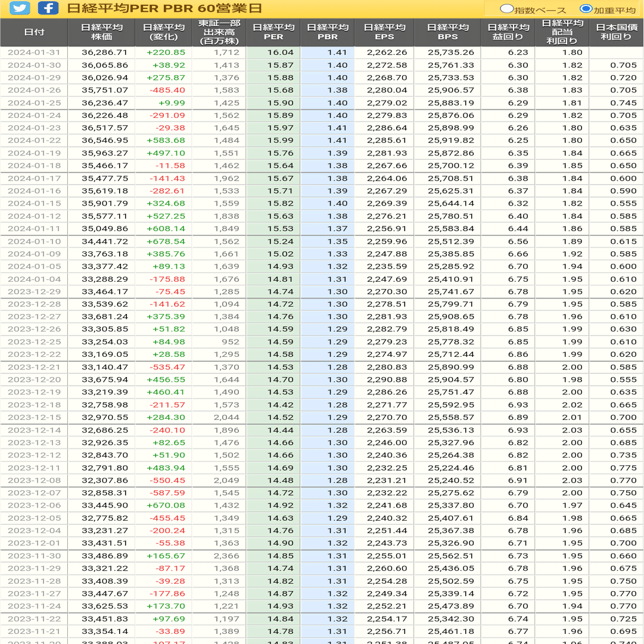
Task: Click BPS value 25,919.82
Action: point(451,141)
